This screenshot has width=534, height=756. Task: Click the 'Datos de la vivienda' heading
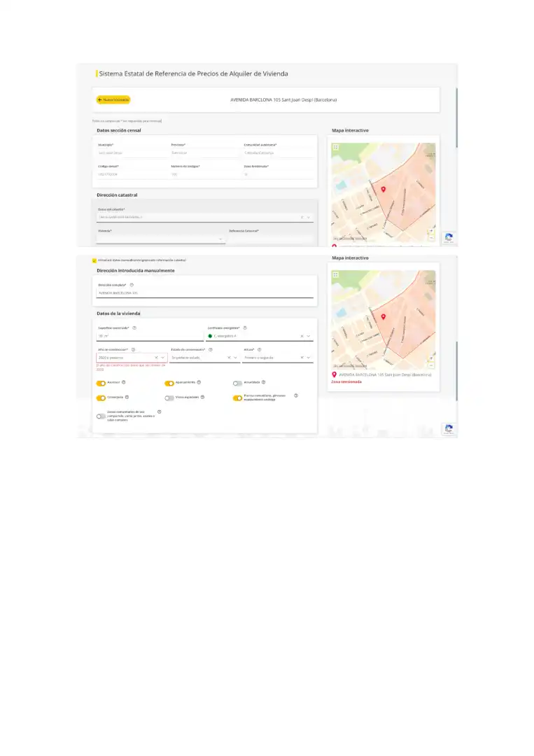tap(118, 314)
